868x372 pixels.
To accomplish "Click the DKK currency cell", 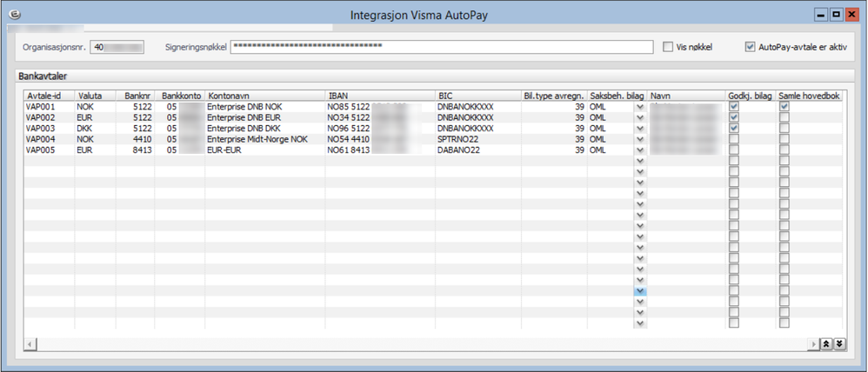I will click(95, 128).
